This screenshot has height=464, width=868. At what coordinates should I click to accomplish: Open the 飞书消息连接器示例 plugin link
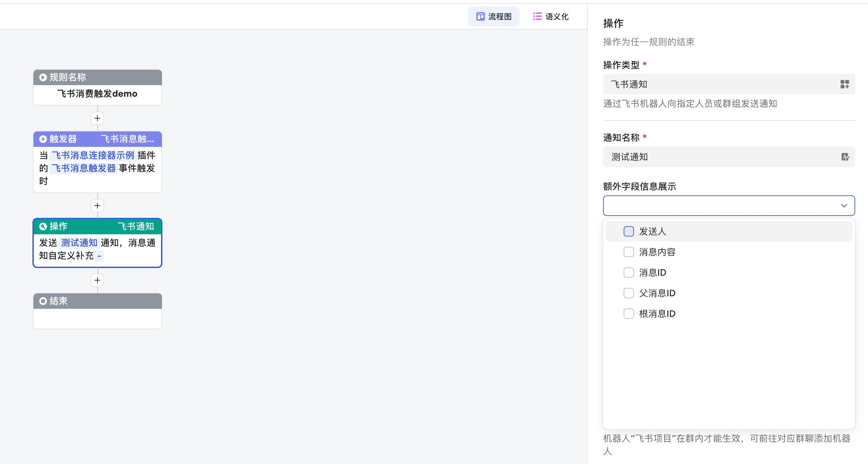tap(93, 155)
